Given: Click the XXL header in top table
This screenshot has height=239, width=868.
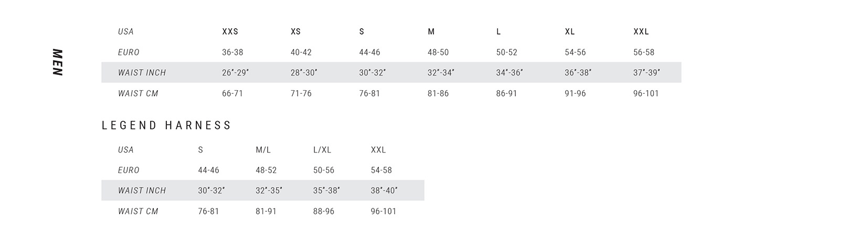Looking at the screenshot, I should coord(641,31).
